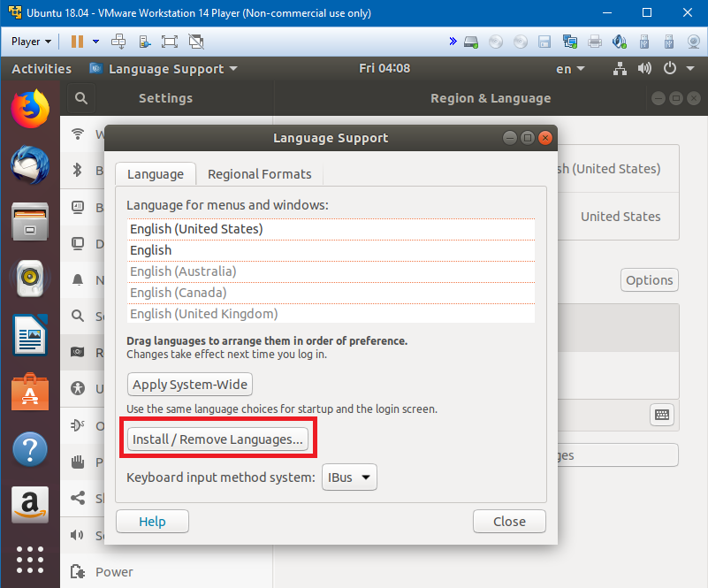Select English (Canada) in language list
Screen dimensions: 708x588
pyautogui.click(x=331, y=293)
